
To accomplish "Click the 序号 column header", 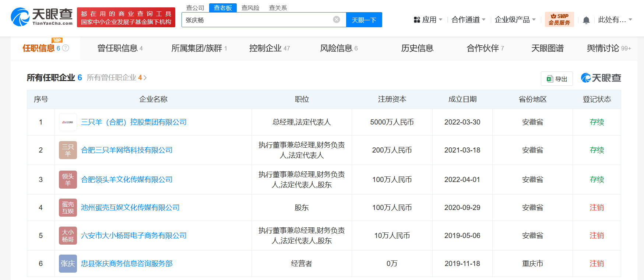I will 41,99.
